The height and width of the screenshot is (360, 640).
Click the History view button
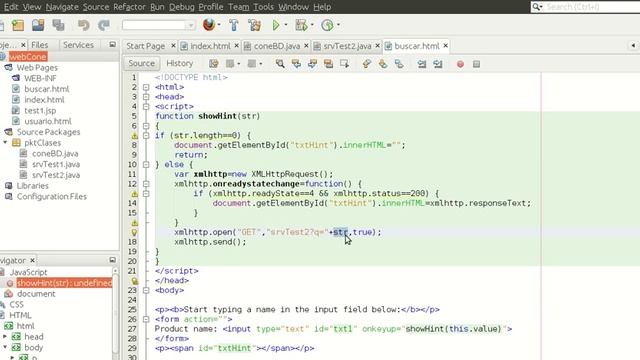click(x=179, y=63)
